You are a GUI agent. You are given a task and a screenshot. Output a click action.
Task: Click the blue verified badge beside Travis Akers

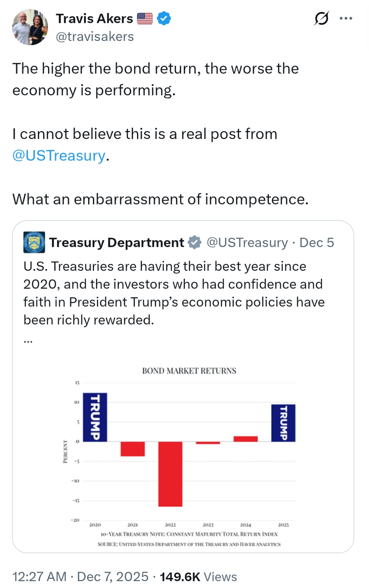[164, 18]
